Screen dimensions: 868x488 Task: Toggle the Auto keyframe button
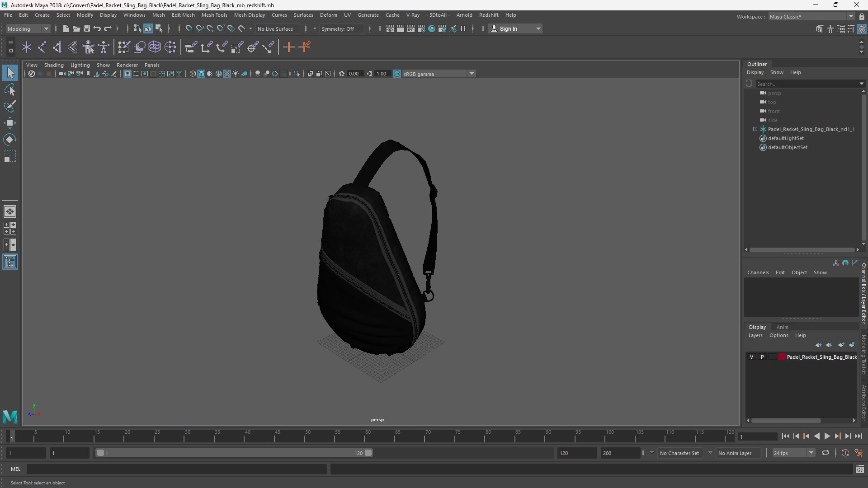pos(845,453)
